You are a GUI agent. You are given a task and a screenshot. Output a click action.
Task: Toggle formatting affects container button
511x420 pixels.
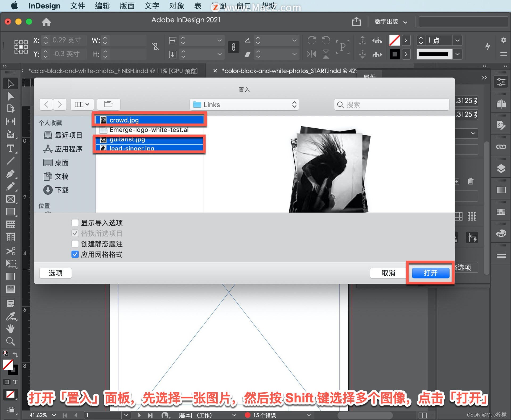coord(7,382)
